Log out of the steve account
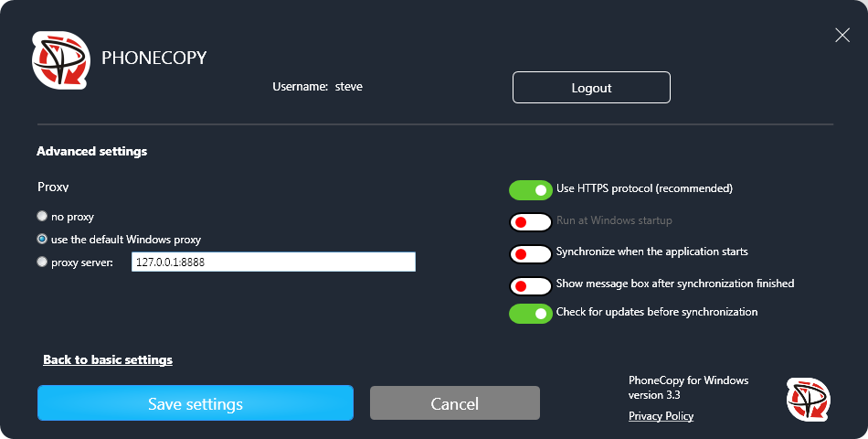The image size is (868, 439). coord(591,88)
